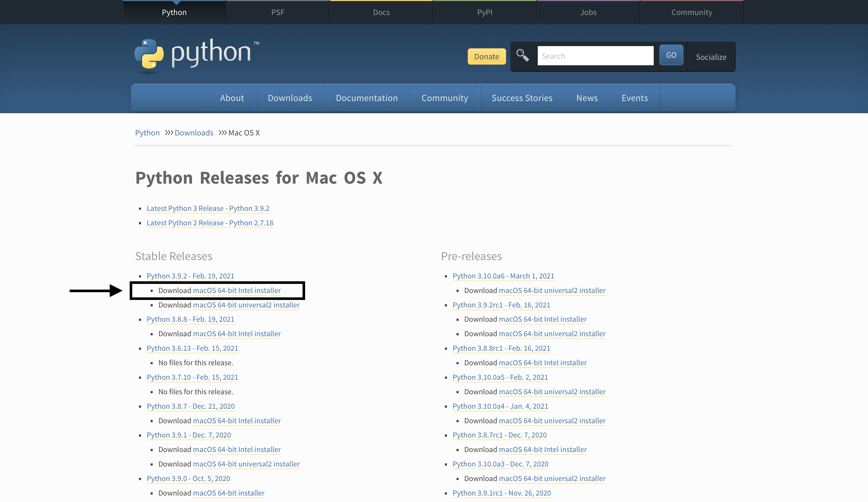Switch to the Docs top tab
This screenshot has width=868, height=502.
point(381,12)
